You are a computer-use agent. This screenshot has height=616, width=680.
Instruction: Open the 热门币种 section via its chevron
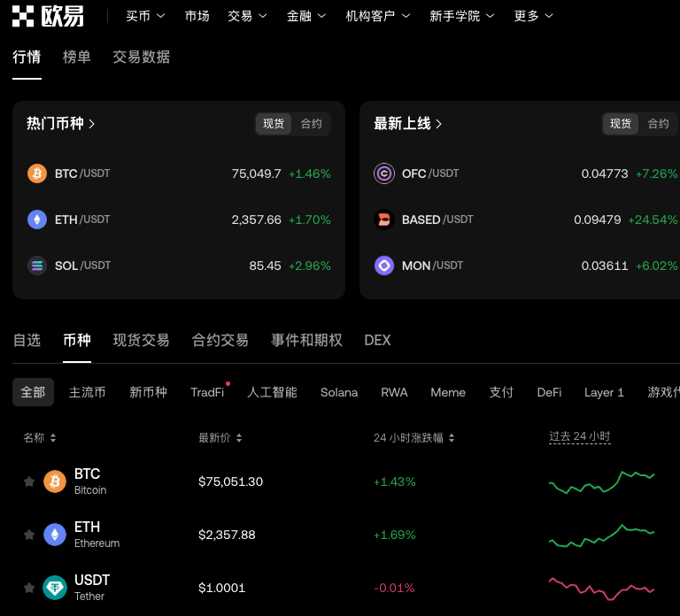click(91, 124)
